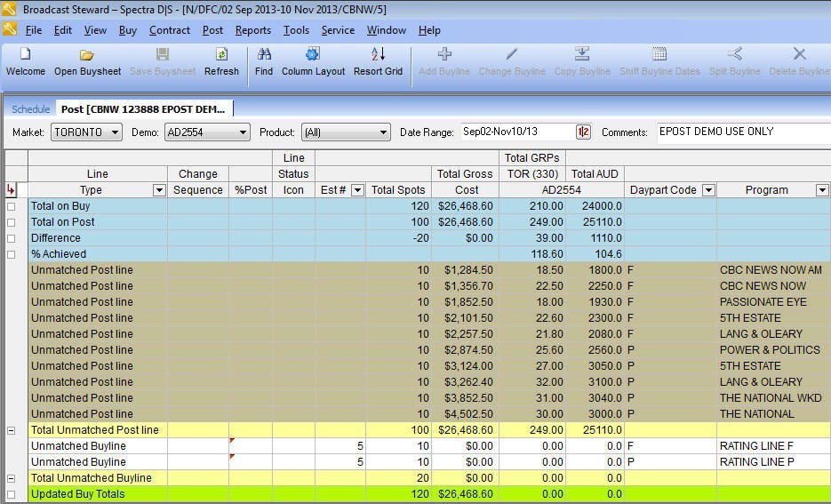
Task: Select the THE NATIONAL WKD program cell
Action: point(772,398)
